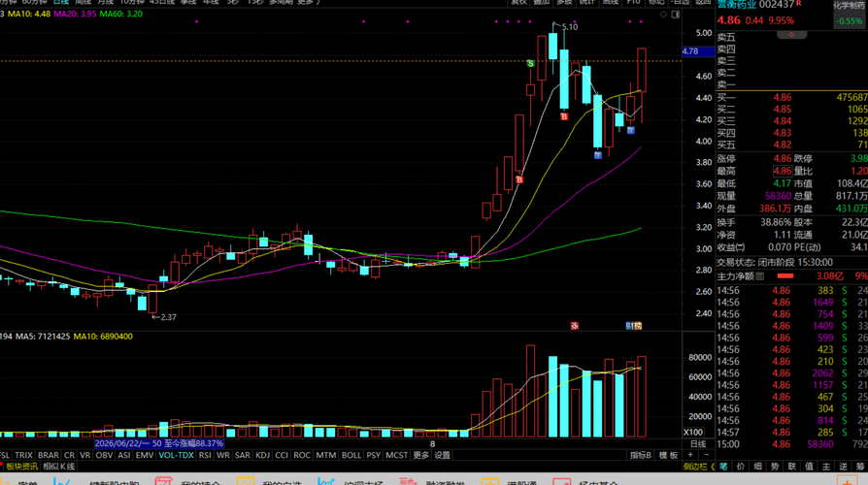Collapse the 侧边栏 sidebar toggle

point(699,467)
